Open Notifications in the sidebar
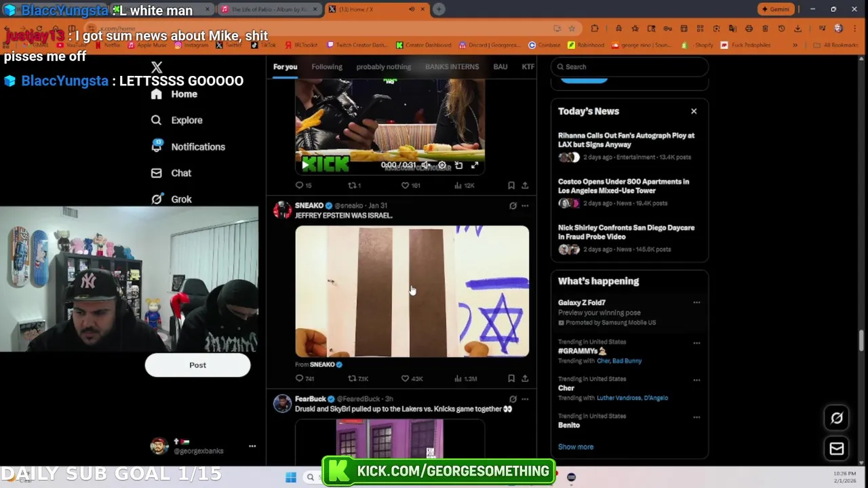This screenshot has width=868, height=488. tap(188, 146)
